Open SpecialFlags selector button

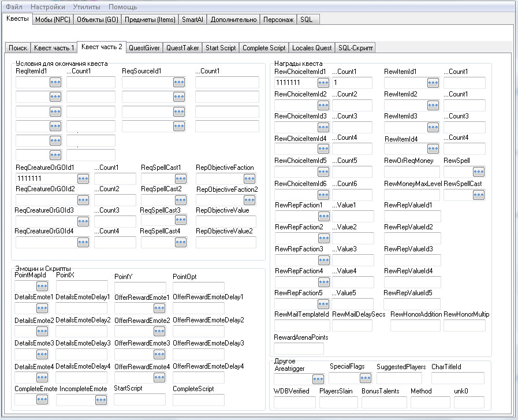click(x=365, y=379)
